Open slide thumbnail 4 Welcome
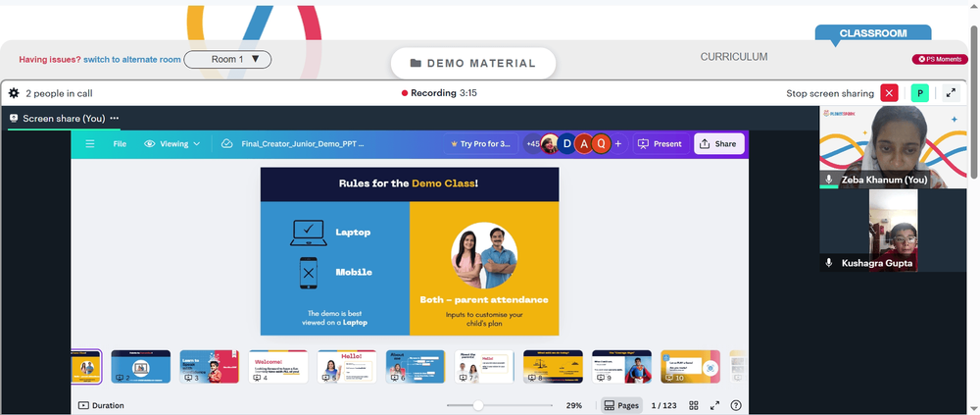Image resolution: width=980 pixels, height=415 pixels. [x=278, y=367]
